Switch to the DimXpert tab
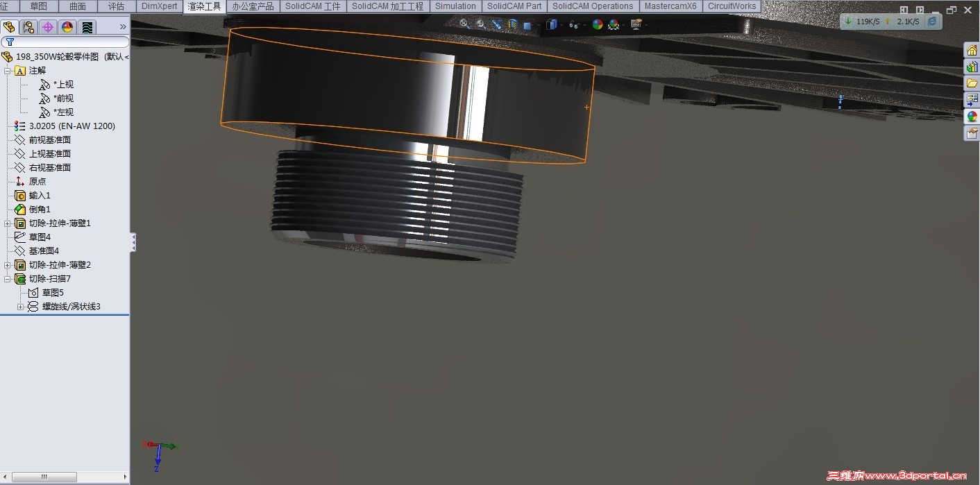980x485 pixels. coord(160,6)
